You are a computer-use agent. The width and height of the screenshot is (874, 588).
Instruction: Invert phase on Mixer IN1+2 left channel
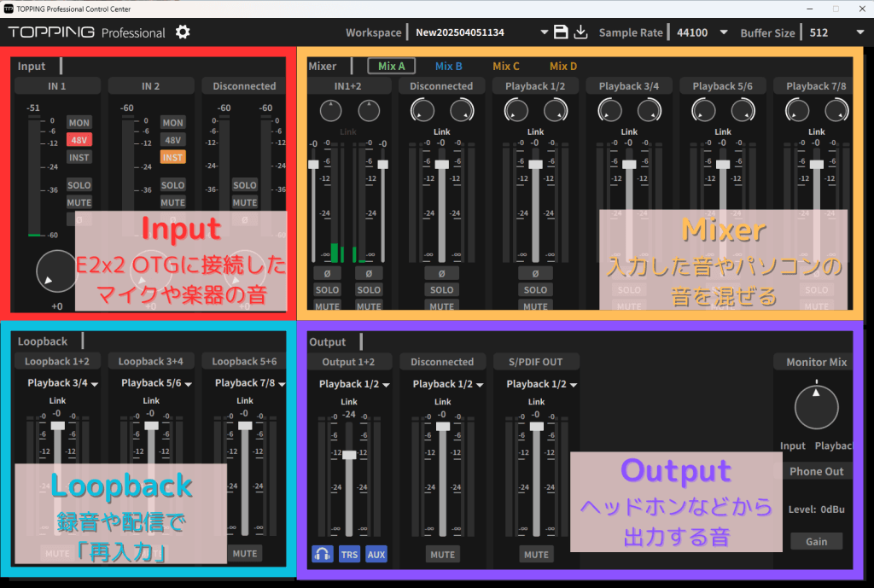[x=327, y=273]
